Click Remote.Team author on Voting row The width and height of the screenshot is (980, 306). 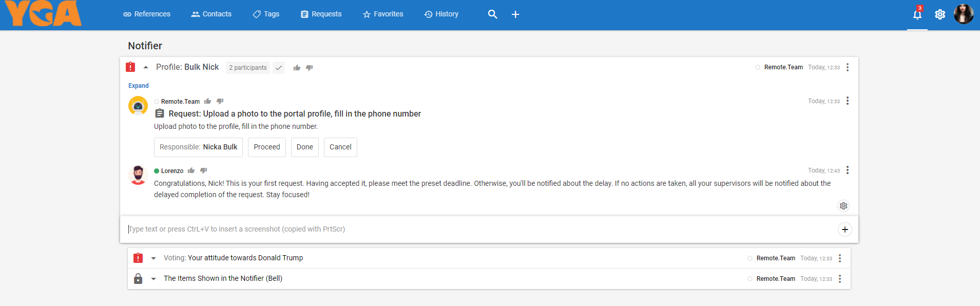pyautogui.click(x=776, y=258)
